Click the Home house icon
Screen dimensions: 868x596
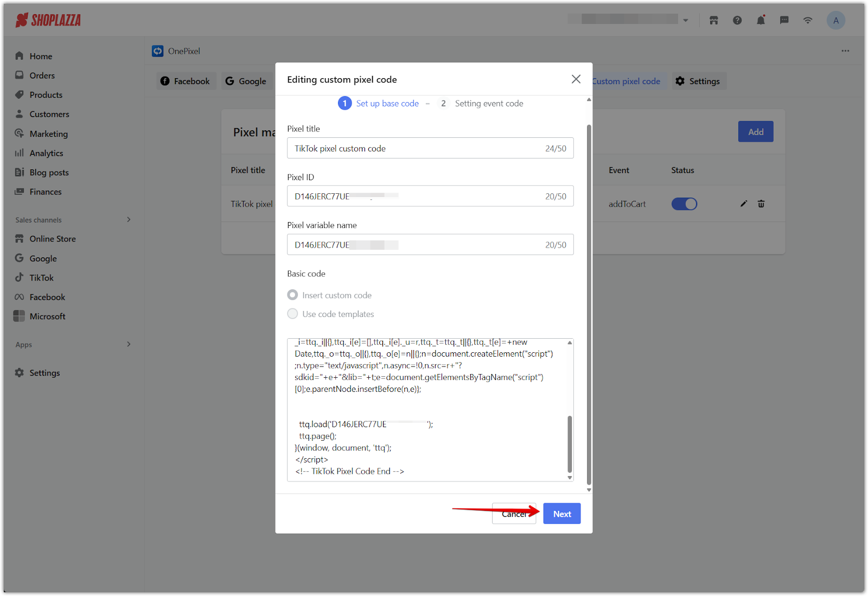pyautogui.click(x=20, y=55)
